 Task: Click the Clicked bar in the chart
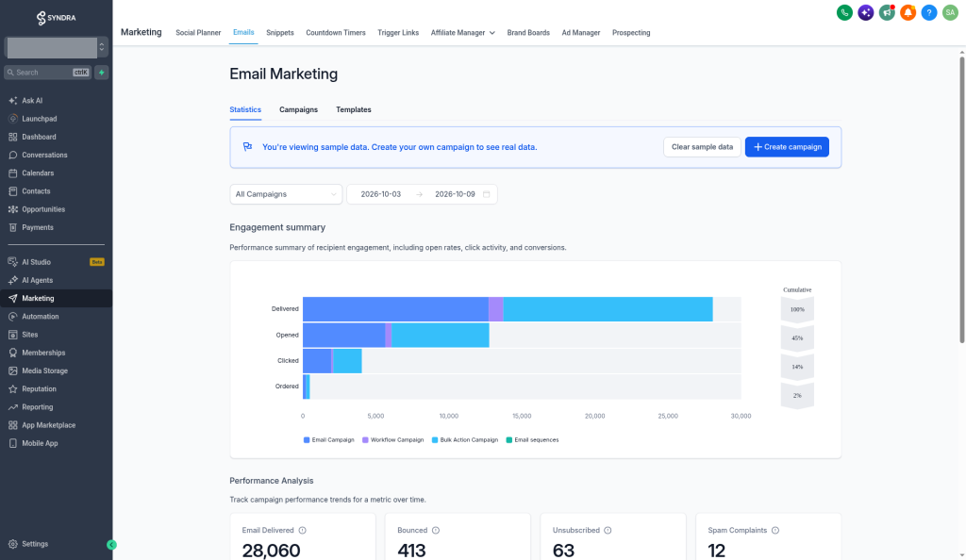(332, 361)
